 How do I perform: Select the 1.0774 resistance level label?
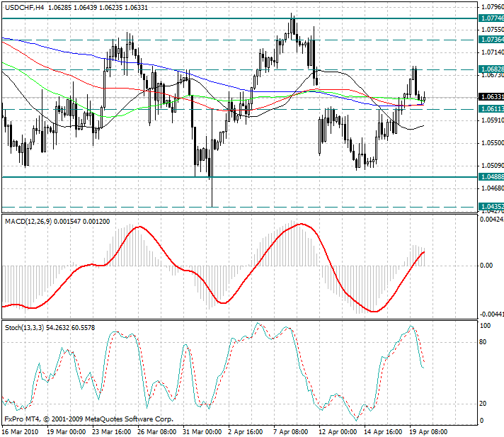coord(491,18)
